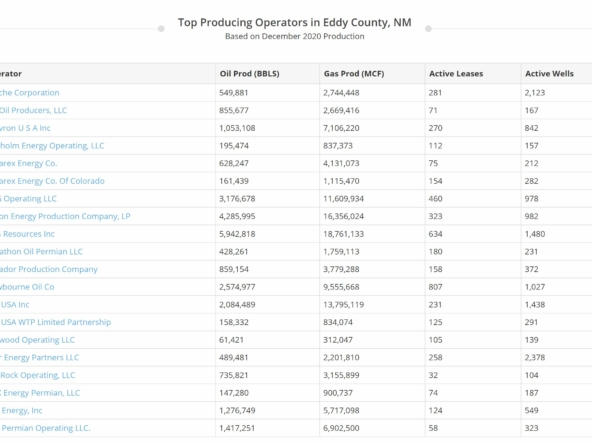The height and width of the screenshot is (444, 592).
Task: Click the Operator column header
Action: tap(11, 74)
